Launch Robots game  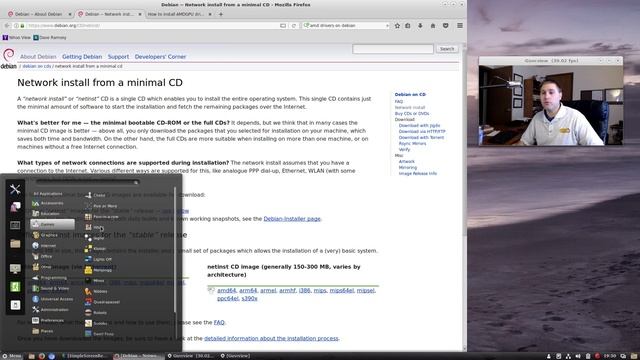(x=96, y=313)
